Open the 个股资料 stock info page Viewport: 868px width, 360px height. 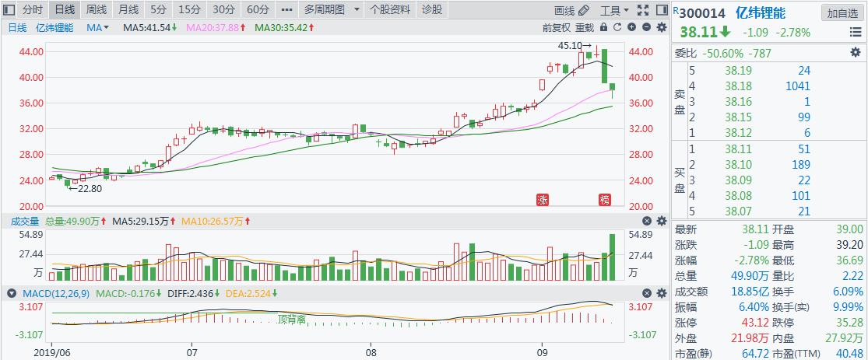tap(390, 9)
